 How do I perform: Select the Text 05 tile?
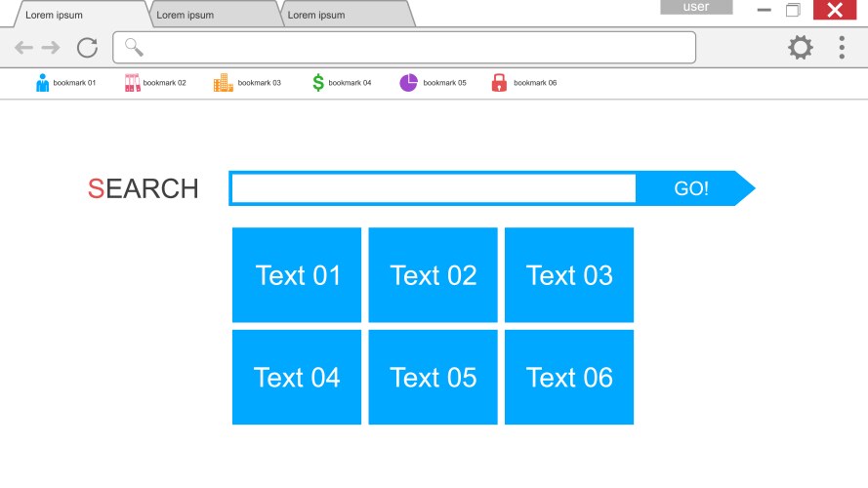coord(433,377)
